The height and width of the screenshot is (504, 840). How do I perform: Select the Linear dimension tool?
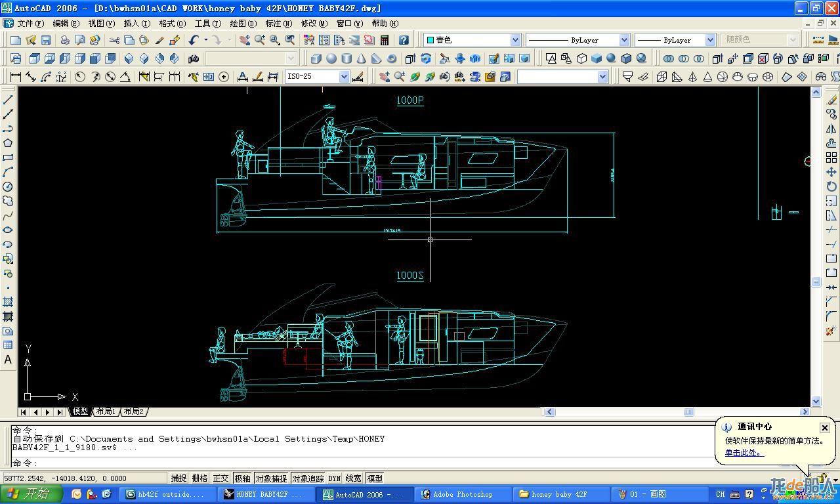[x=16, y=77]
